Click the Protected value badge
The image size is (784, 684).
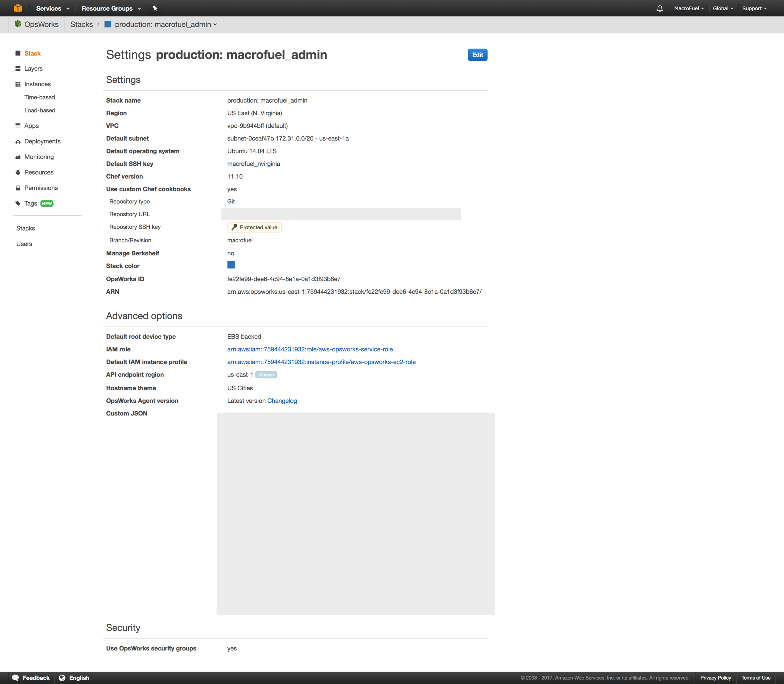(x=254, y=227)
